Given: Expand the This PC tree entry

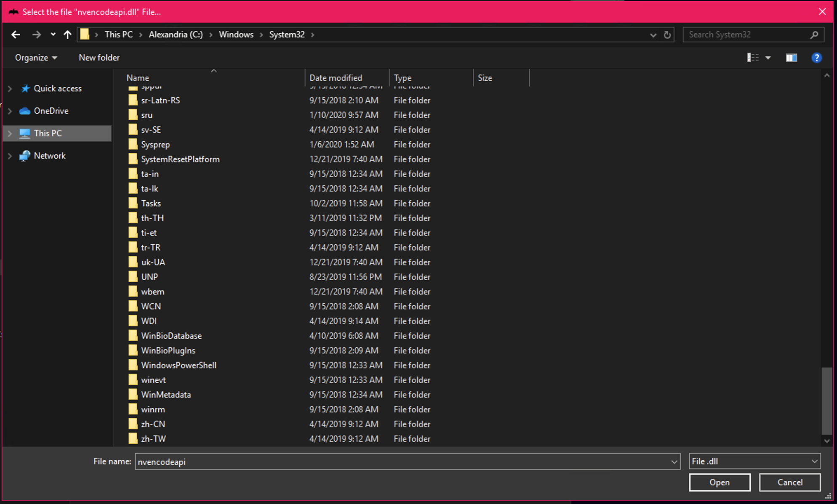Looking at the screenshot, I should click(x=10, y=133).
